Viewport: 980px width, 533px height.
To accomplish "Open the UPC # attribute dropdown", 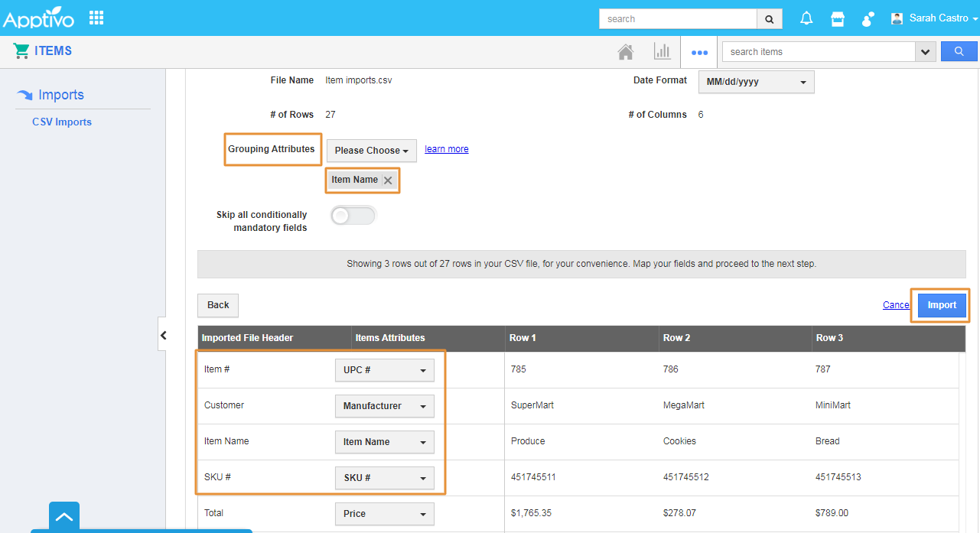I will (x=384, y=370).
